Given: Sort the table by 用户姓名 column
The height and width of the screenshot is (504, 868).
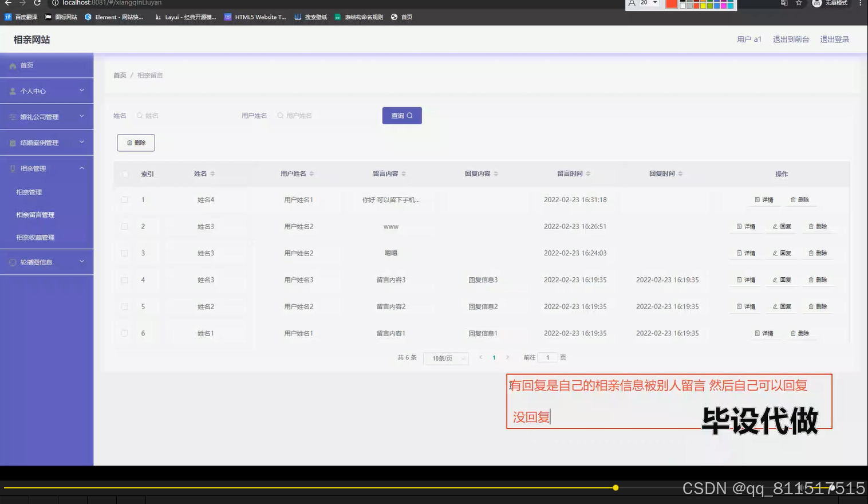Looking at the screenshot, I should click(311, 174).
